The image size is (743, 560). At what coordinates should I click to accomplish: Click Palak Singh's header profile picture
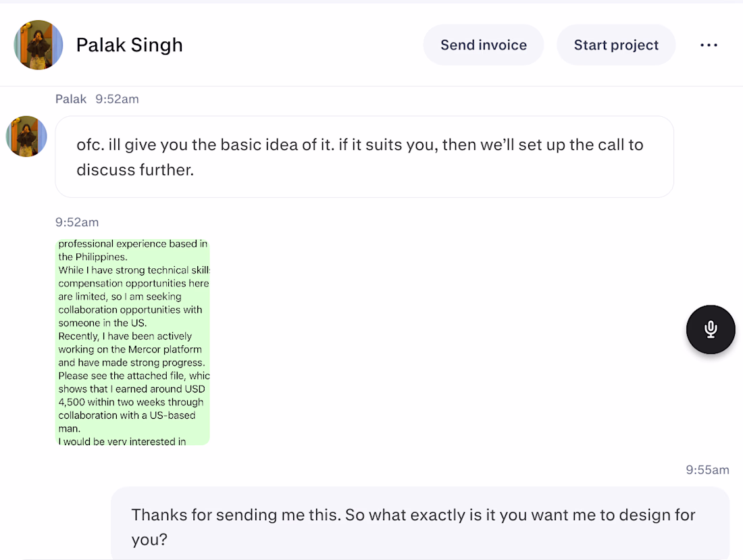[x=39, y=45]
